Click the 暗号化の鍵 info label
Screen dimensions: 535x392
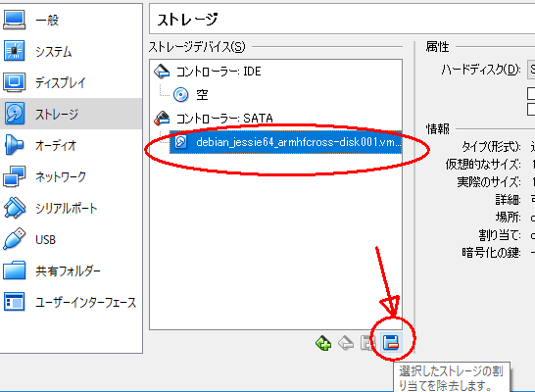tap(491, 253)
